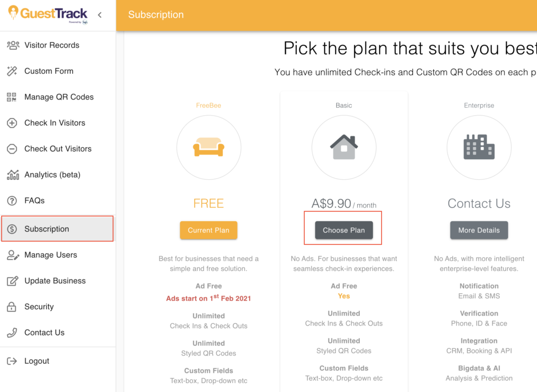Click the Check In Visitors plus icon
Image resolution: width=537 pixels, height=392 pixels.
[12, 123]
